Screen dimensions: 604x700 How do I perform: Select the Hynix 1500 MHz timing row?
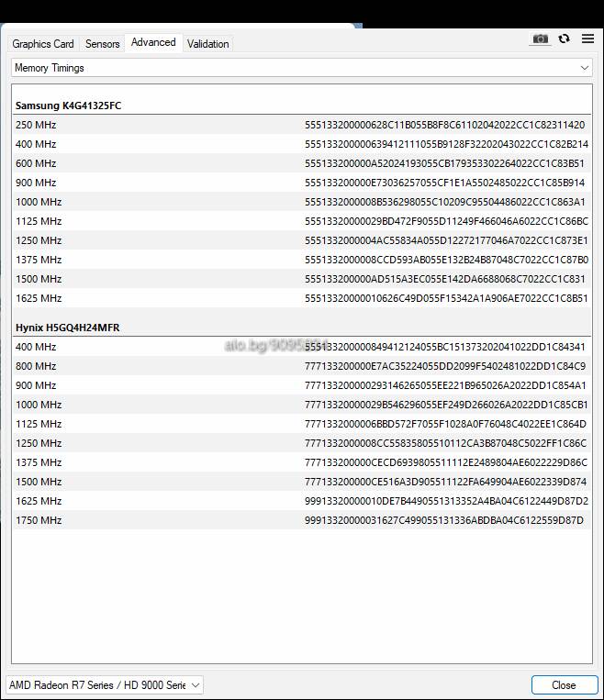click(x=302, y=482)
